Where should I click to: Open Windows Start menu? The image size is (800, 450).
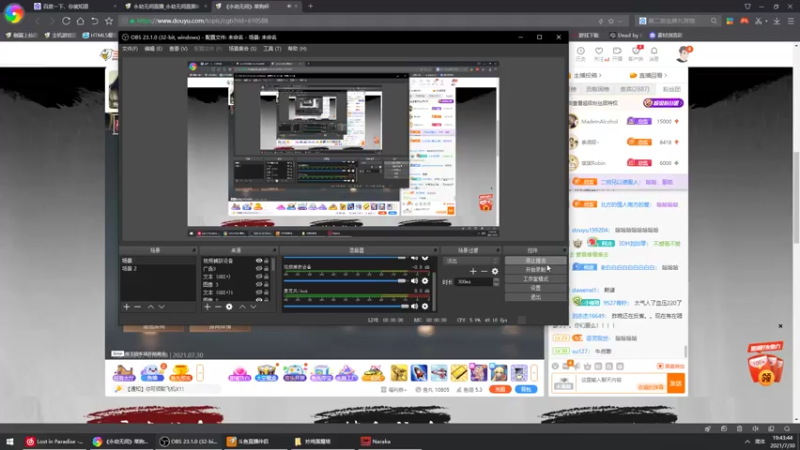click(10, 441)
